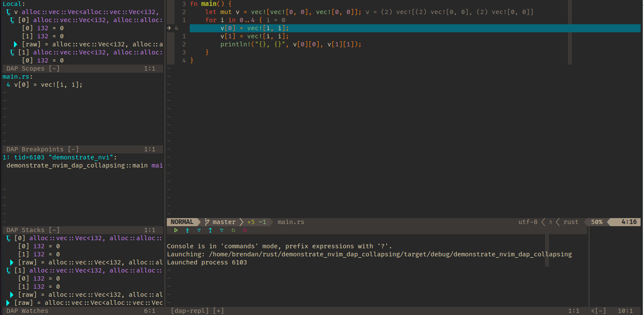Click the Step Back debug icon

pos(222,230)
